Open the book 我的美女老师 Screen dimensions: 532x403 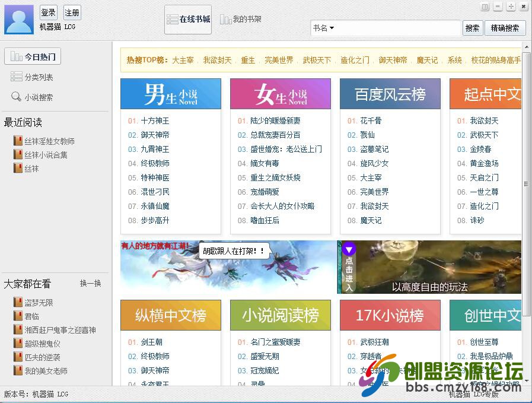pos(46,370)
